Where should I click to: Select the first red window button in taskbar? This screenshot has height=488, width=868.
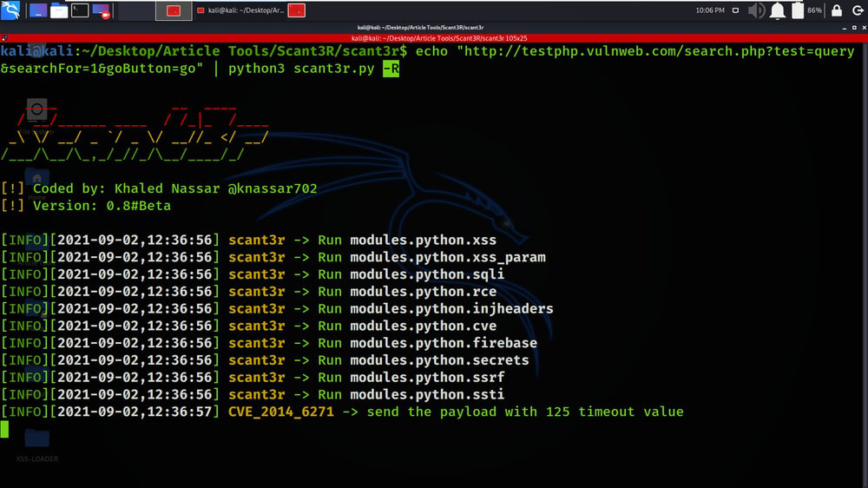(174, 10)
